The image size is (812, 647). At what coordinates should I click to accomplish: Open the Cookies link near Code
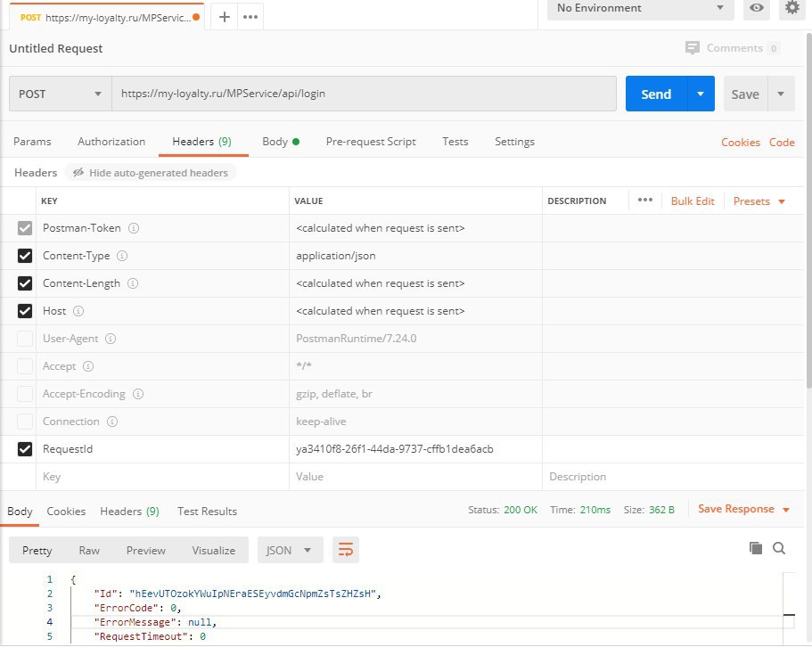coord(741,143)
